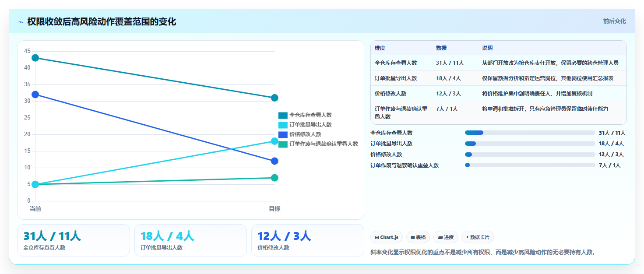Screen dimensions: 644x274
Task: Click the Chart.js tag chip
Action: point(387,237)
